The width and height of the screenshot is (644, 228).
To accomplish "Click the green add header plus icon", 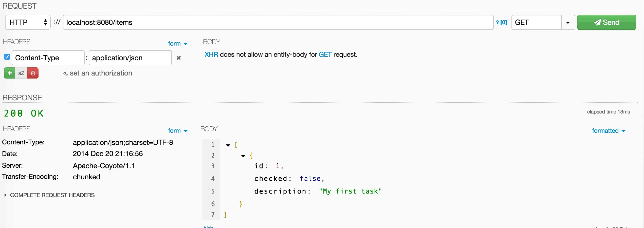I will click(10, 73).
